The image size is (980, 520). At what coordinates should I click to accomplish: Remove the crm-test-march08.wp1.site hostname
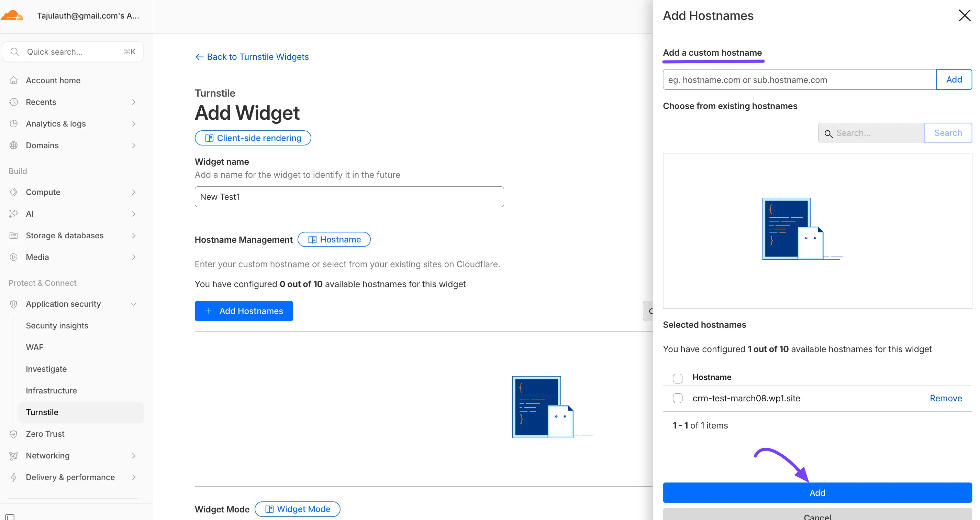pyautogui.click(x=945, y=398)
